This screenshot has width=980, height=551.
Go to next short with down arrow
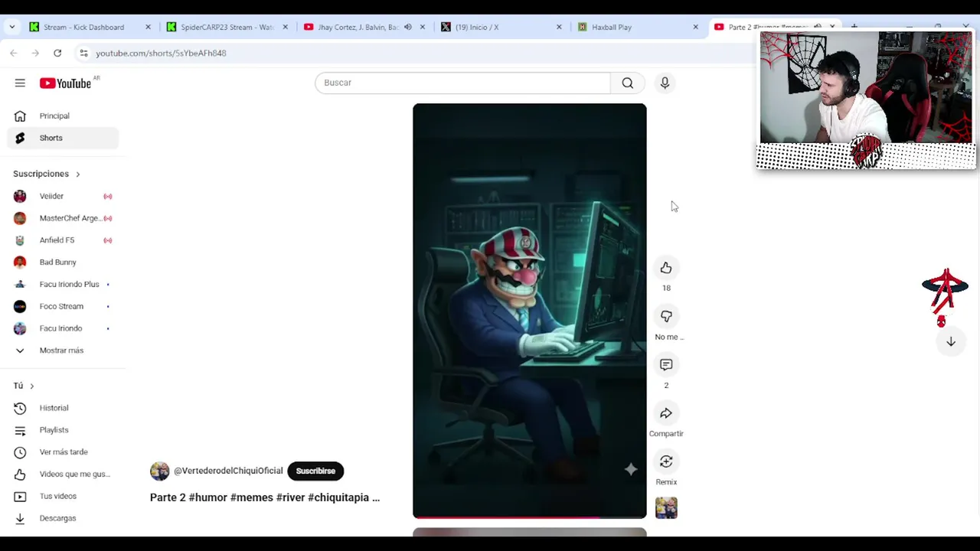pos(950,342)
